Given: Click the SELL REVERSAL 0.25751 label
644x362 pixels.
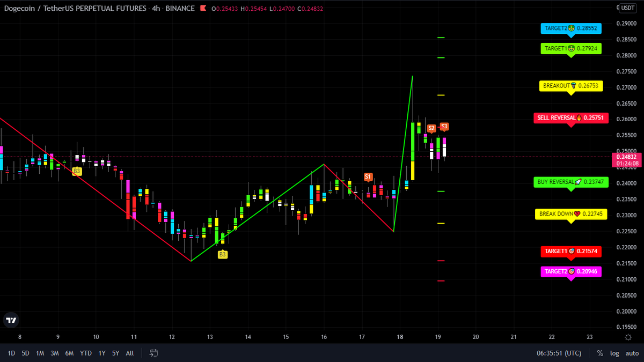Looking at the screenshot, I should (x=571, y=117).
